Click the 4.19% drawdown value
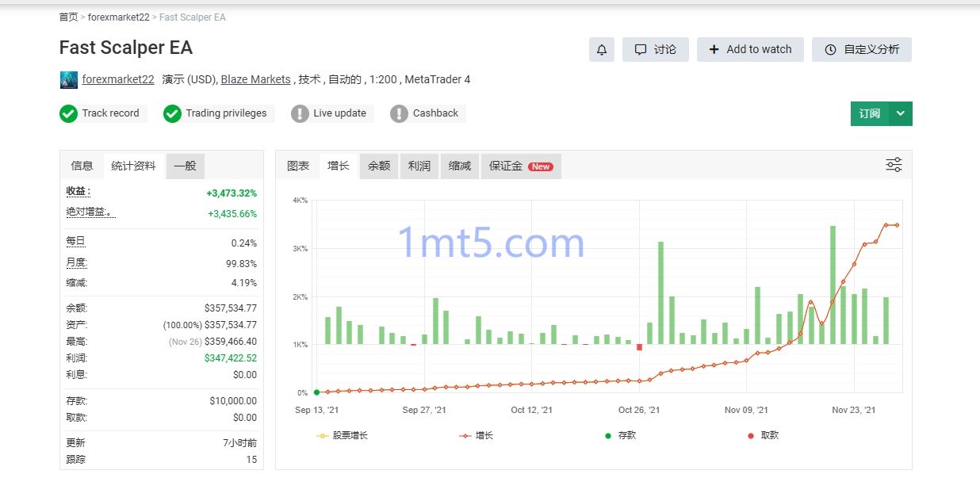 click(x=244, y=283)
